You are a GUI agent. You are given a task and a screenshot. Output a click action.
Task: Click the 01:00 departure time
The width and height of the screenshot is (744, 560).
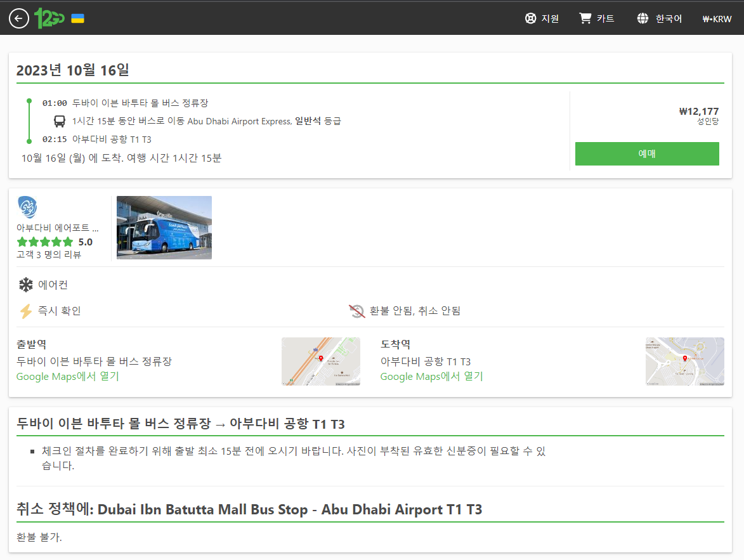click(55, 103)
